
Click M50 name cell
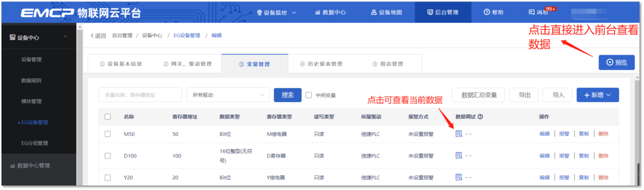click(x=129, y=134)
